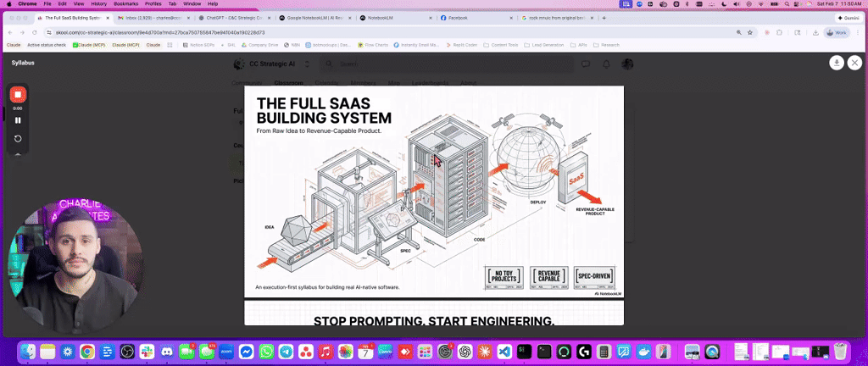The image size is (868, 366).
Task: Open Skool notifications bell
Action: tap(606, 64)
